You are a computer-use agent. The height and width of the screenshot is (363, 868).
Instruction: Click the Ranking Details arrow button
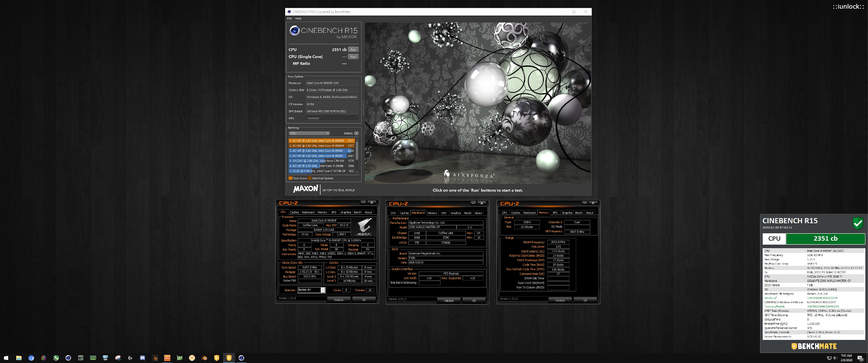click(x=356, y=134)
